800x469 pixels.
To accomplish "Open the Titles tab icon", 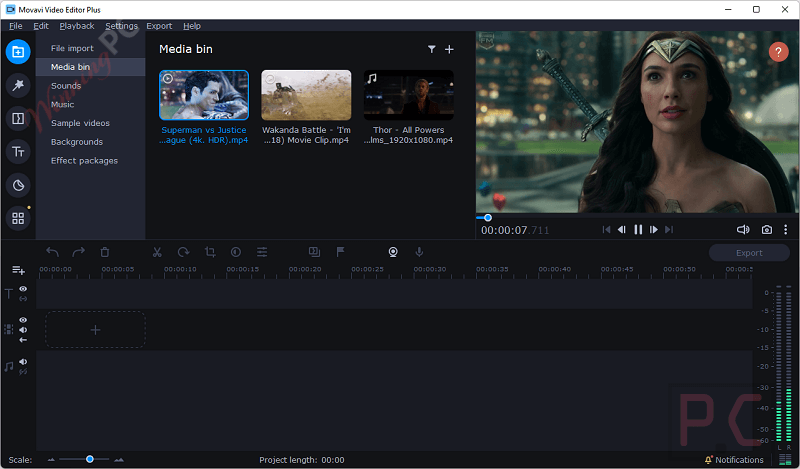I will [18, 152].
